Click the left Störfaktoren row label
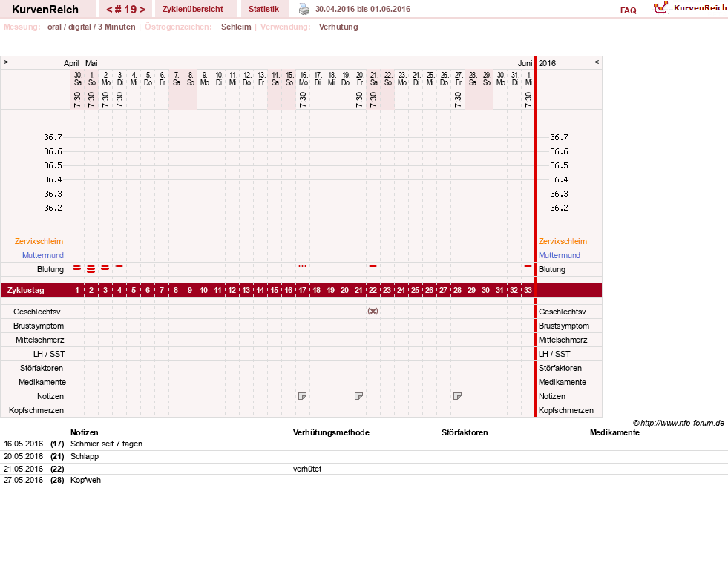Screen dimensions: 728x580 [x=42, y=368]
